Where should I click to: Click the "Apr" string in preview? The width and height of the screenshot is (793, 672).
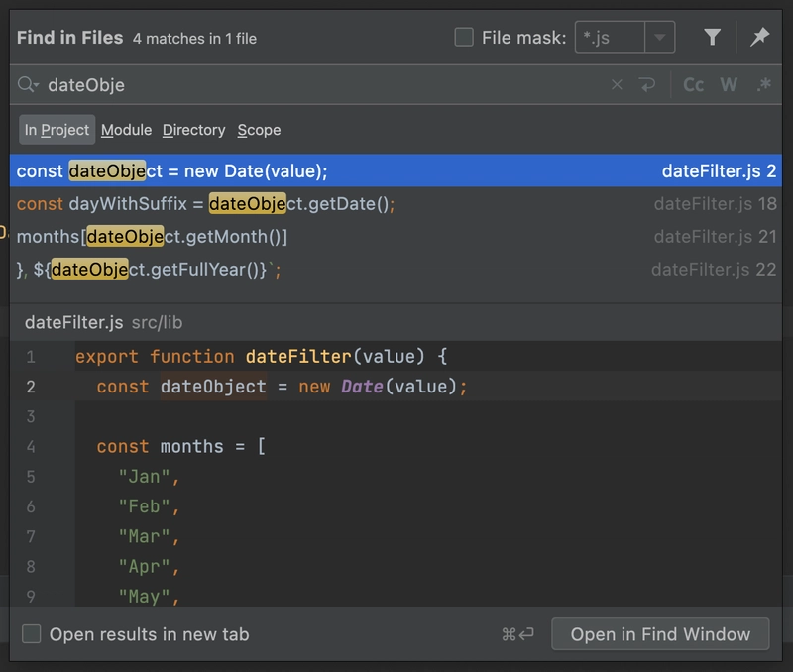point(144,566)
